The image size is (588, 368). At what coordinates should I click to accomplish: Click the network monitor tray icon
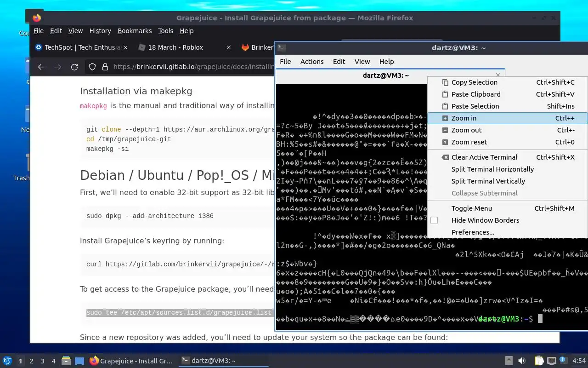pos(552,361)
